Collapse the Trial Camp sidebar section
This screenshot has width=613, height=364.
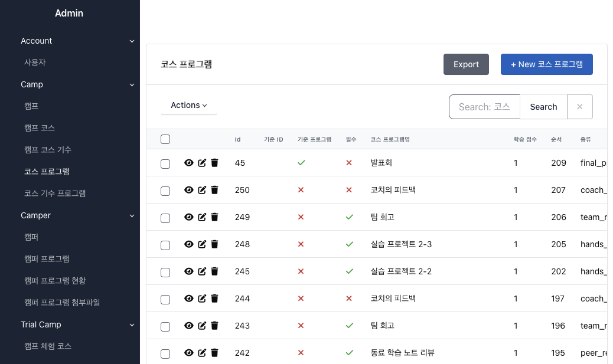click(x=77, y=324)
